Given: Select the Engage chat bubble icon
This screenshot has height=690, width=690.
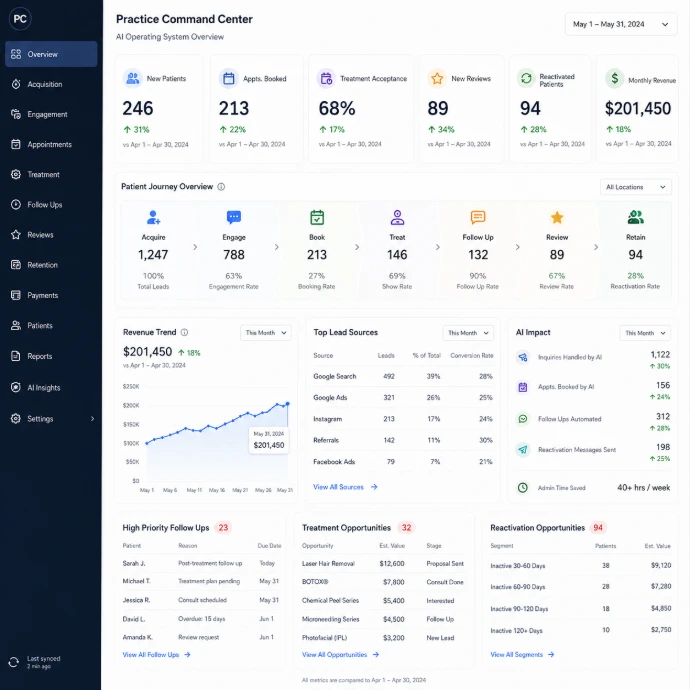Looking at the screenshot, I should tap(234, 217).
